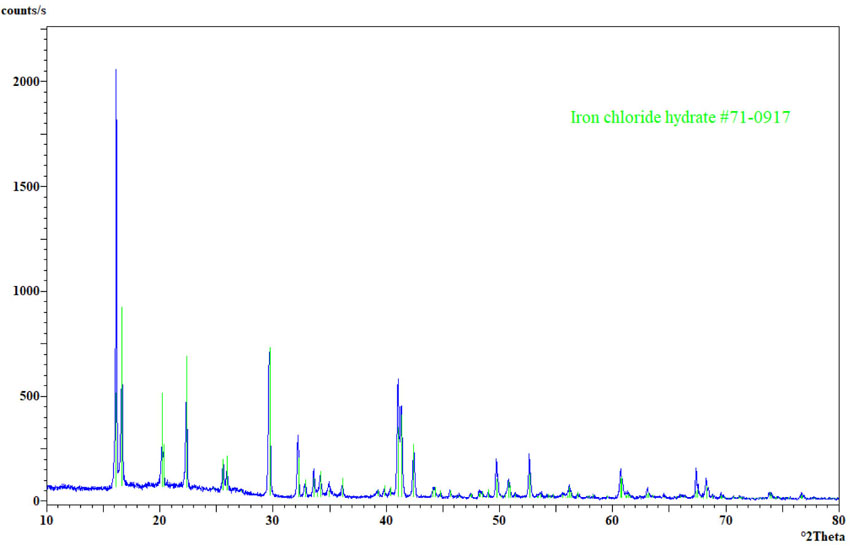
Task: Click the x-axis tick label 30
Action: [x=273, y=521]
